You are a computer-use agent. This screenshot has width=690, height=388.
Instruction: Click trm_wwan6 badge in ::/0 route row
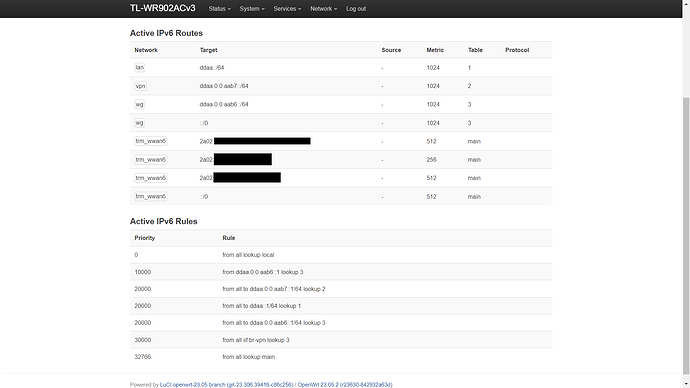150,197
